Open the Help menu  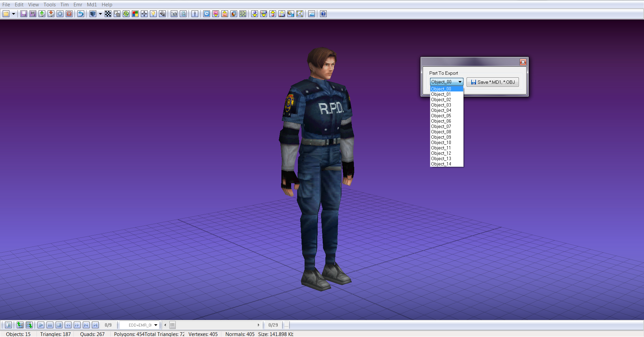(x=107, y=4)
